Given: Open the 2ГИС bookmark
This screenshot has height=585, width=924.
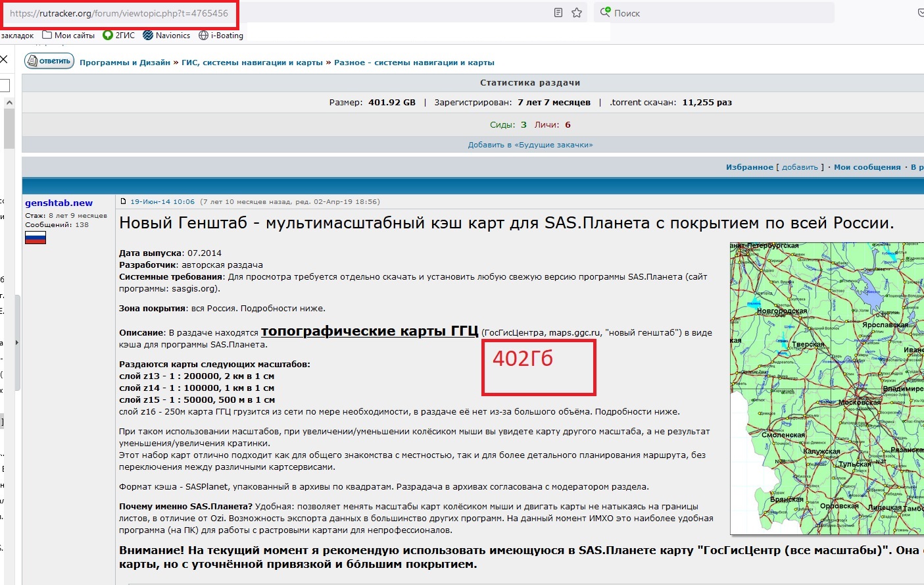Looking at the screenshot, I should tap(119, 36).
